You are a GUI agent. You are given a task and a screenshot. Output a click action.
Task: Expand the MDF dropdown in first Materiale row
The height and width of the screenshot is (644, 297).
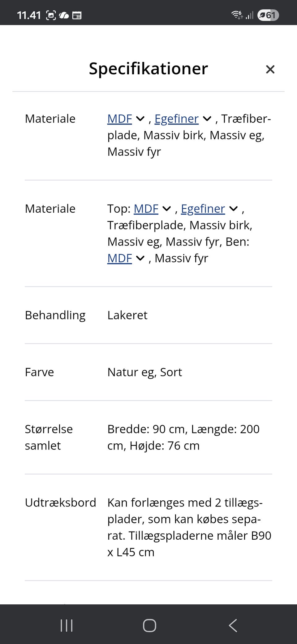pos(140,119)
